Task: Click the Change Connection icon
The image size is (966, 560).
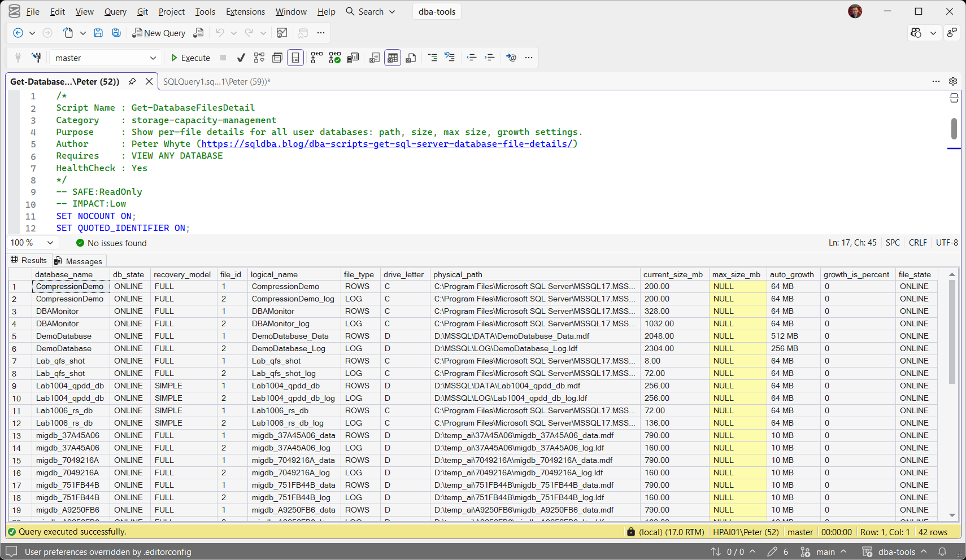Action: point(36,58)
